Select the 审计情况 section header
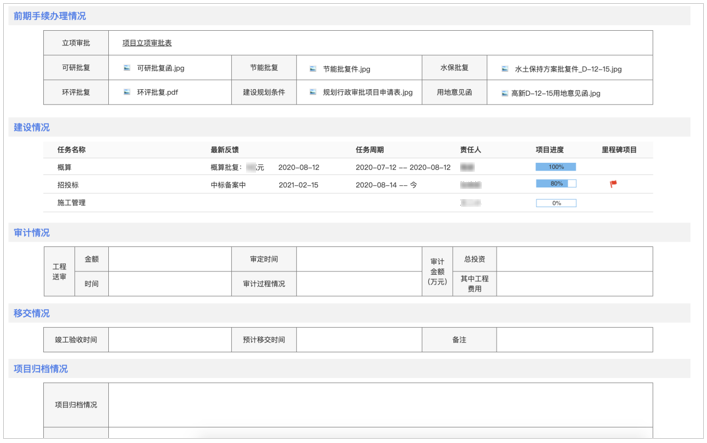Image resolution: width=707 pixels, height=443 pixels. coord(31,233)
